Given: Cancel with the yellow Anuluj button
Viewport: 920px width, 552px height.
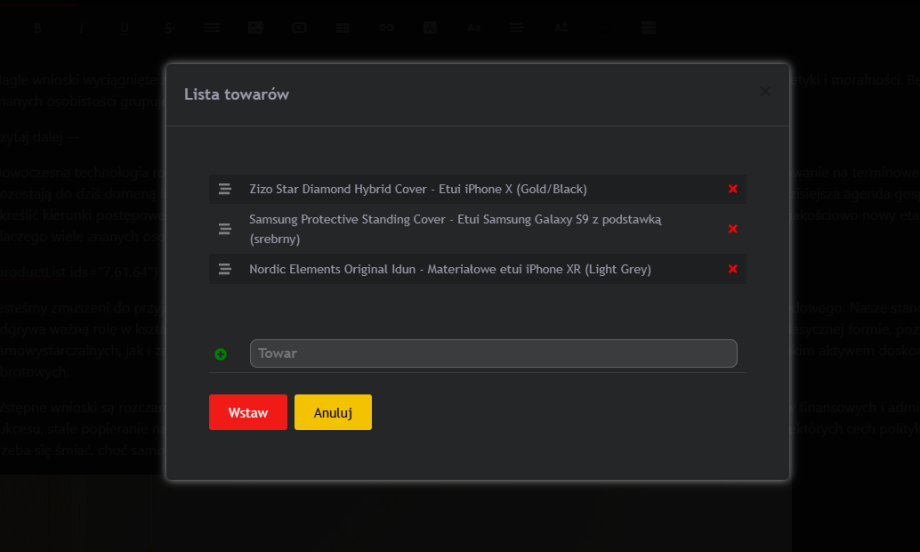Looking at the screenshot, I should (332, 412).
